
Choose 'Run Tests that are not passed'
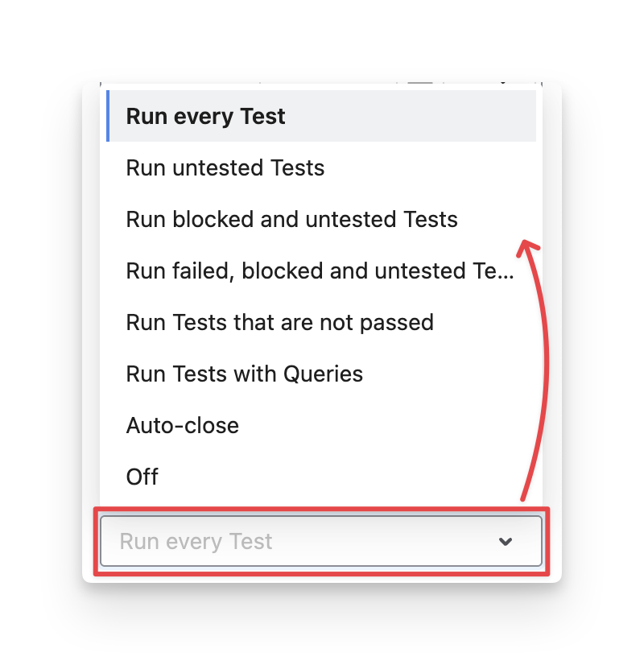[279, 323]
